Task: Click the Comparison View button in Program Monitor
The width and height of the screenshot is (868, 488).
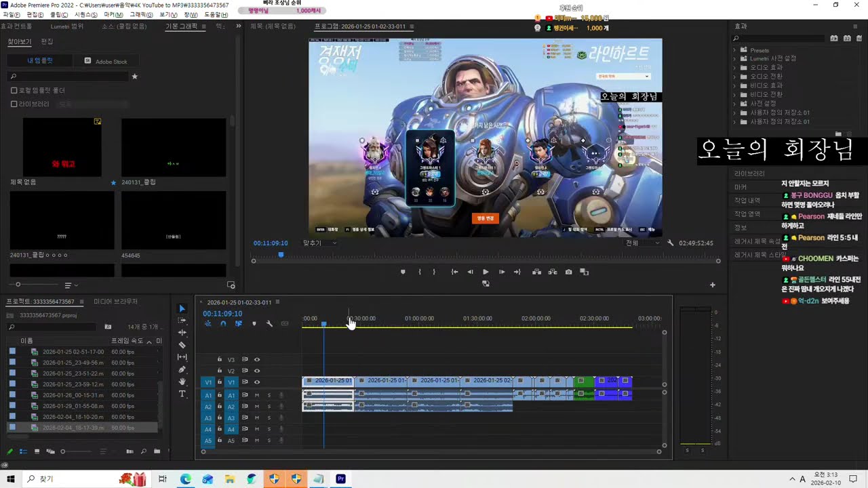Action: pos(585,272)
